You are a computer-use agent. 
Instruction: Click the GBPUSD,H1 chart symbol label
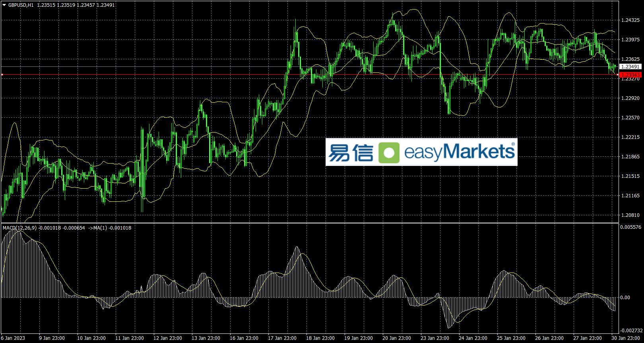(21, 5)
